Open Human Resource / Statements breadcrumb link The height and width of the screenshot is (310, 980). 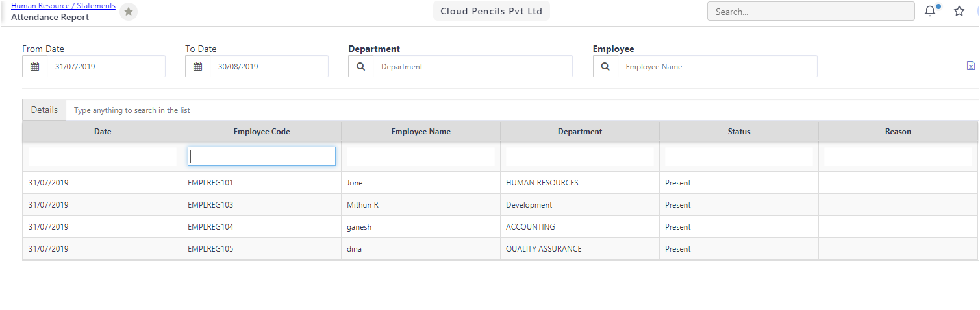(63, 6)
